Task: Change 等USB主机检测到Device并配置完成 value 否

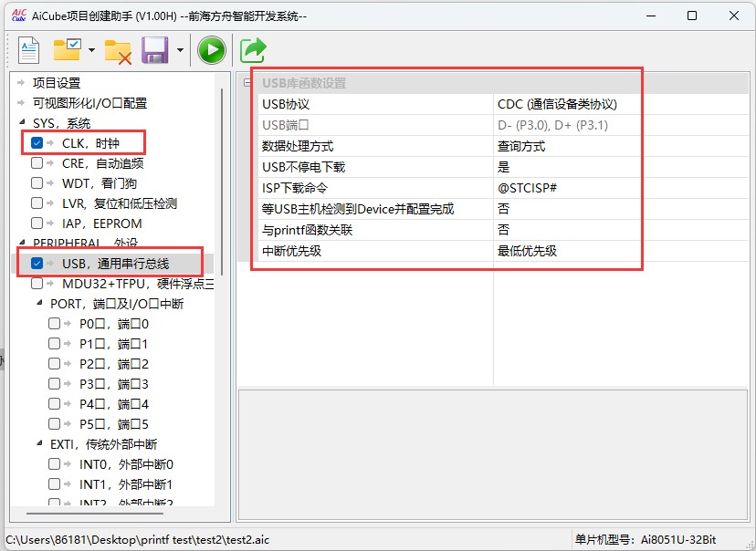Action: click(503, 209)
